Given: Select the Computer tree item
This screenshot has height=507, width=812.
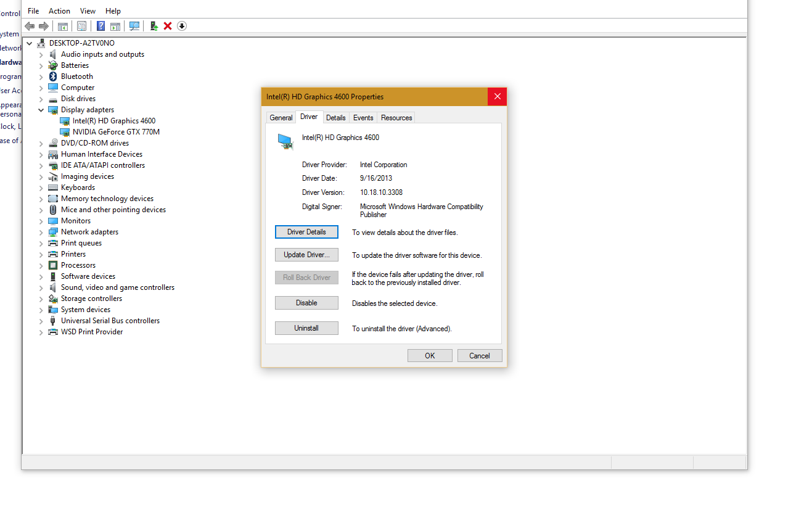Looking at the screenshot, I should (78, 88).
